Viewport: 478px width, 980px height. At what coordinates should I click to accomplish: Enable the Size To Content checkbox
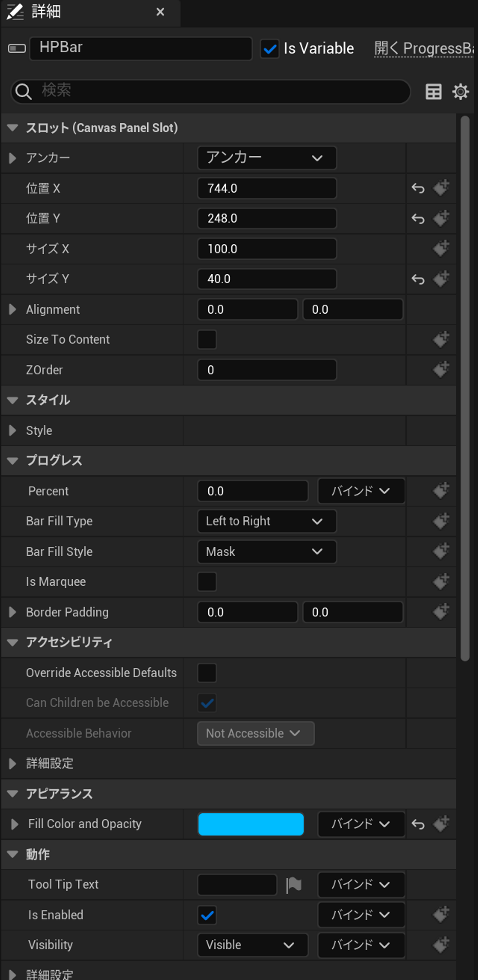pyautogui.click(x=207, y=340)
